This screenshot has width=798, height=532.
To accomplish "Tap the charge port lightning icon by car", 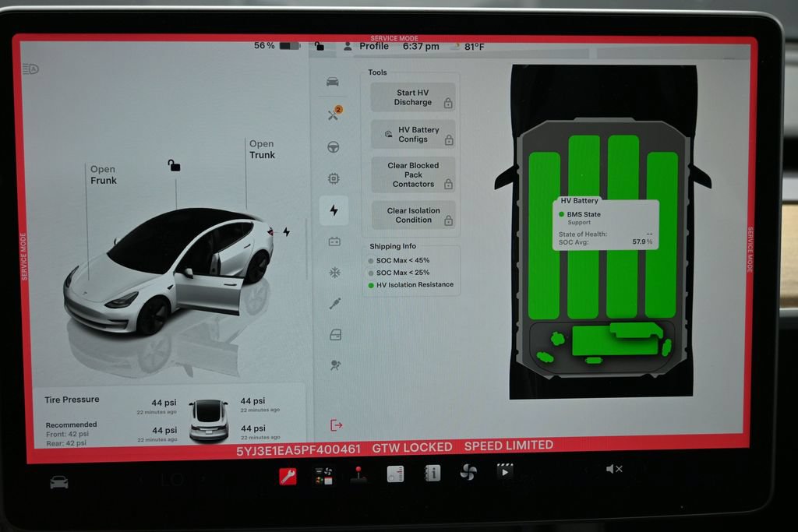I will coord(287,232).
